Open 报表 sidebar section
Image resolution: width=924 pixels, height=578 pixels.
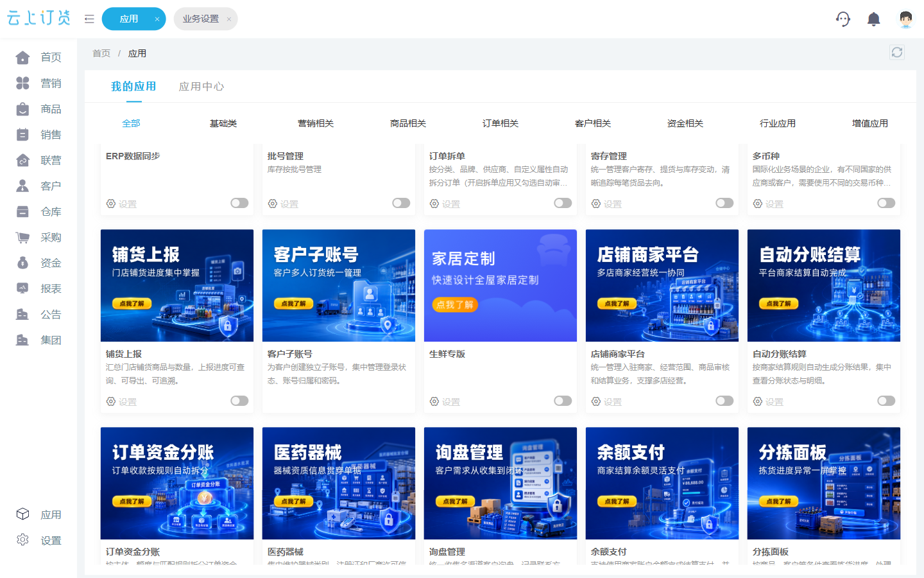click(x=38, y=288)
